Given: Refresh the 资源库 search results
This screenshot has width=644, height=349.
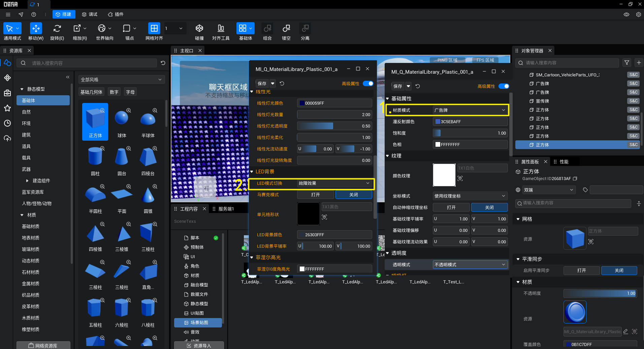Looking at the screenshot, I should (163, 63).
